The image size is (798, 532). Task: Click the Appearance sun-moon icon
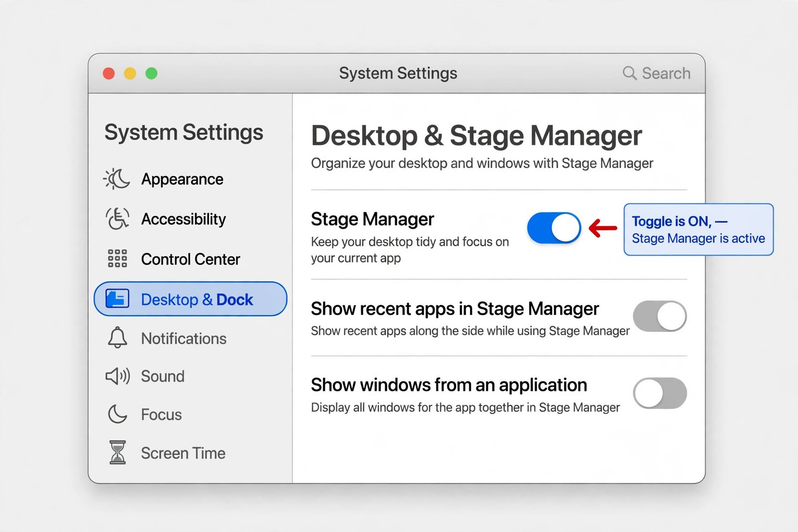click(x=117, y=179)
